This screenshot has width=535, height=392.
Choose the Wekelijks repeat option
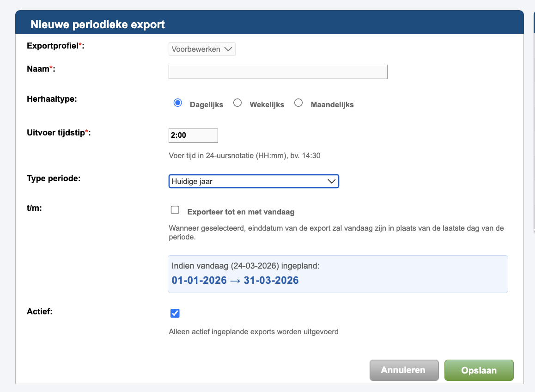pos(237,103)
